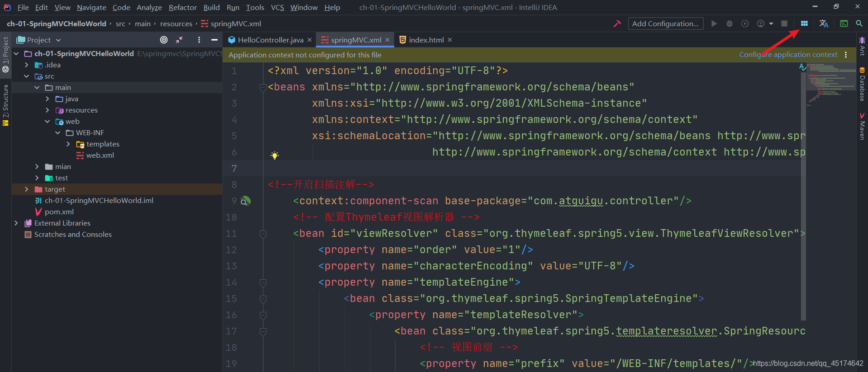Screen dimensions: 868x372
Task: Toggle the Maven tool window
Action: (x=862, y=126)
